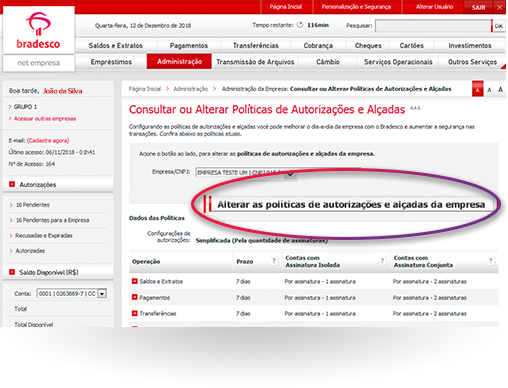Viewport: 508px width, 388px height.
Task: Click the Saldo Disponível red square icon
Action: [12, 272]
